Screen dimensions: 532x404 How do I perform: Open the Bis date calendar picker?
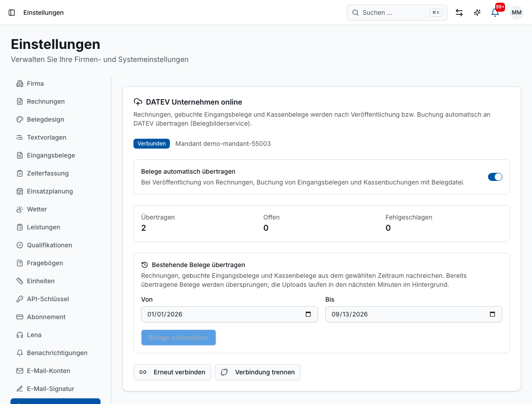tap(492, 314)
